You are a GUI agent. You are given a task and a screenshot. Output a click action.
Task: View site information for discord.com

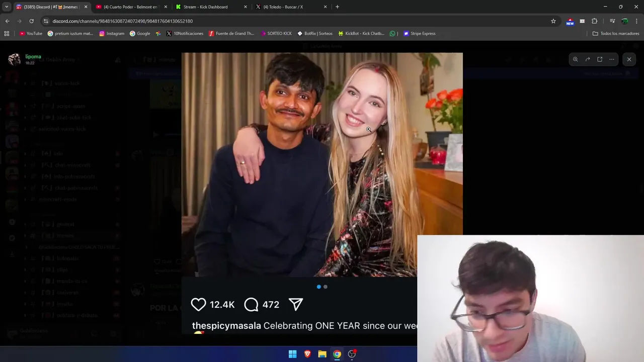point(46,21)
